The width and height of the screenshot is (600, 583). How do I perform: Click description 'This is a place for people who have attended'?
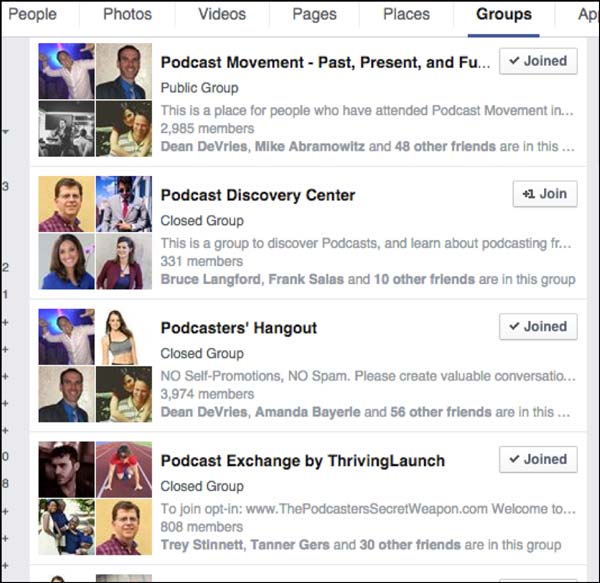(x=367, y=110)
